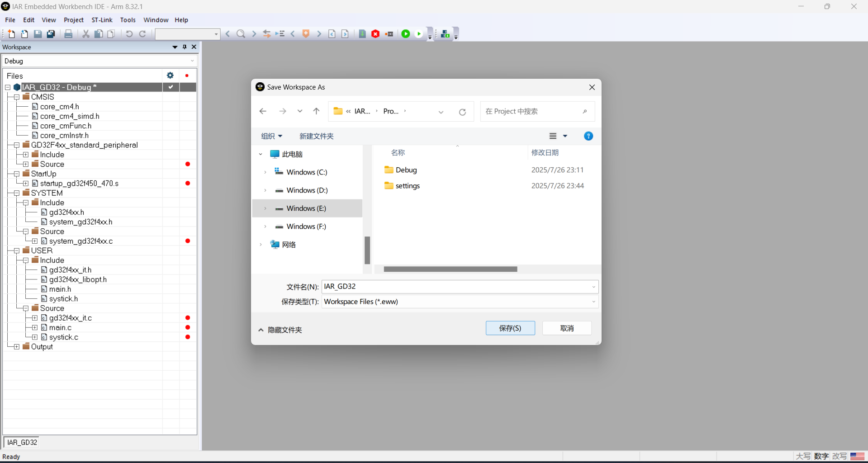Select Windows (E:) drive
Image resolution: width=868 pixels, height=463 pixels.
click(307, 208)
